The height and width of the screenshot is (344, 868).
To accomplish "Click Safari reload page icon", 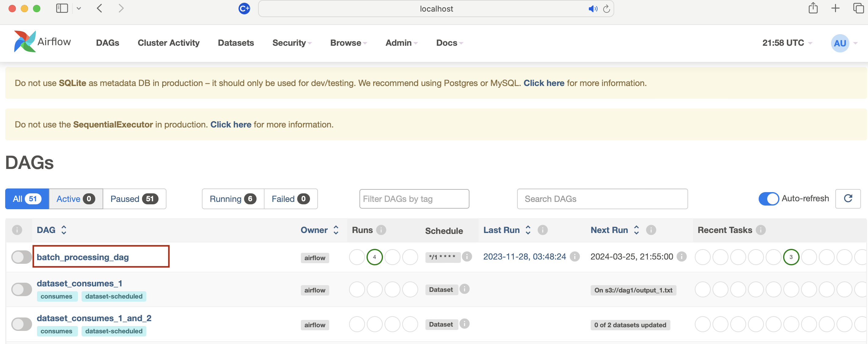I will coord(606,9).
